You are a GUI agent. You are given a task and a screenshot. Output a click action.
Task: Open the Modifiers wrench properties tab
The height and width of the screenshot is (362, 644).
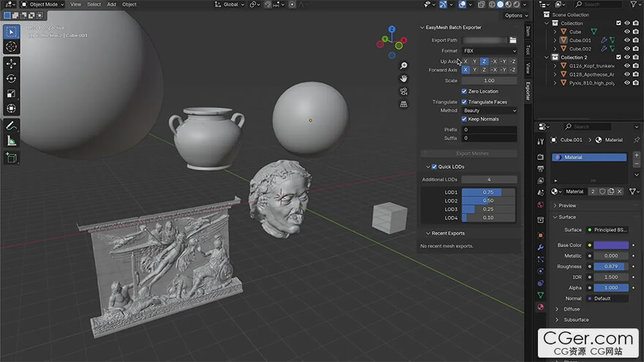click(540, 248)
